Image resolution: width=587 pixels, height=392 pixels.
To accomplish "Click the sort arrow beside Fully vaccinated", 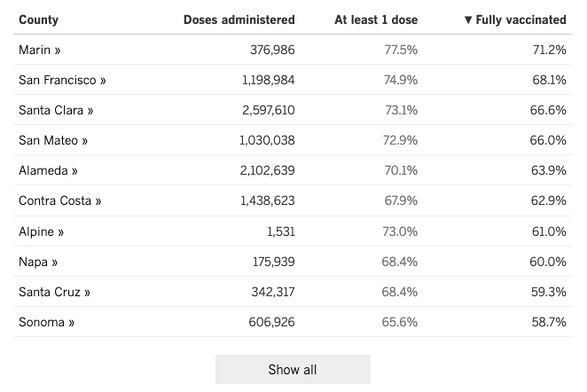I will [x=468, y=20].
